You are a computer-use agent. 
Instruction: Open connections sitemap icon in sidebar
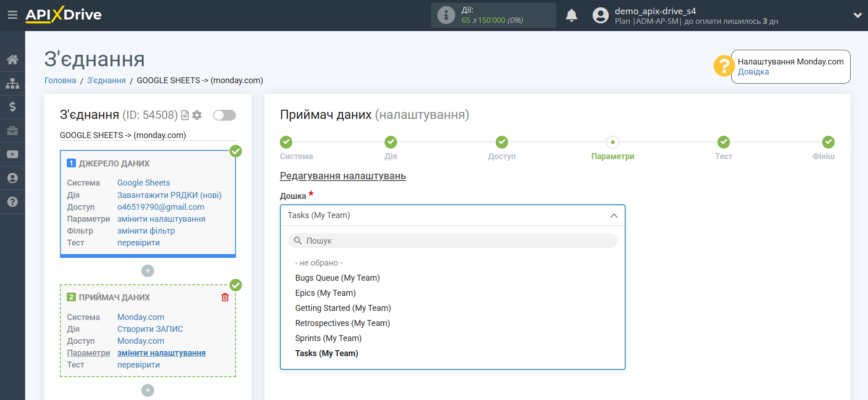[12, 83]
